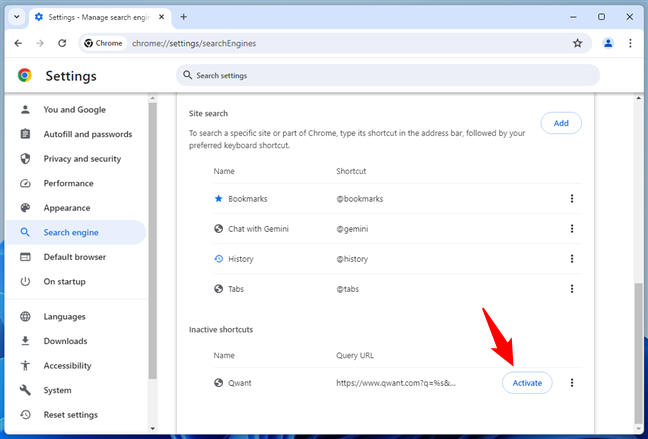Screen dimensions: 648x439
Task: Open Appearance settings
Action: click(75, 208)
